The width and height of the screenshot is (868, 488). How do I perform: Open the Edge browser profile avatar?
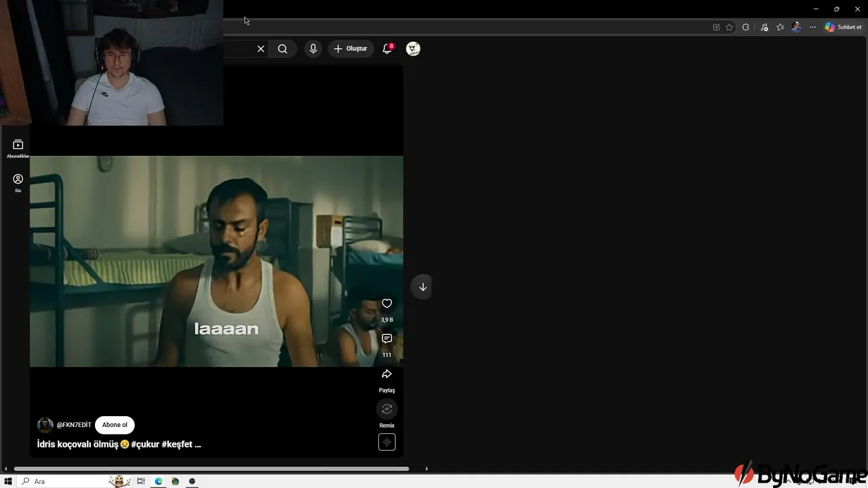(x=797, y=27)
